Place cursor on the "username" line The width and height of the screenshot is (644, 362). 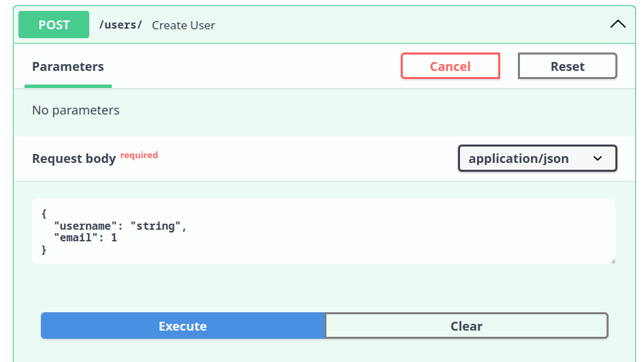(120, 226)
